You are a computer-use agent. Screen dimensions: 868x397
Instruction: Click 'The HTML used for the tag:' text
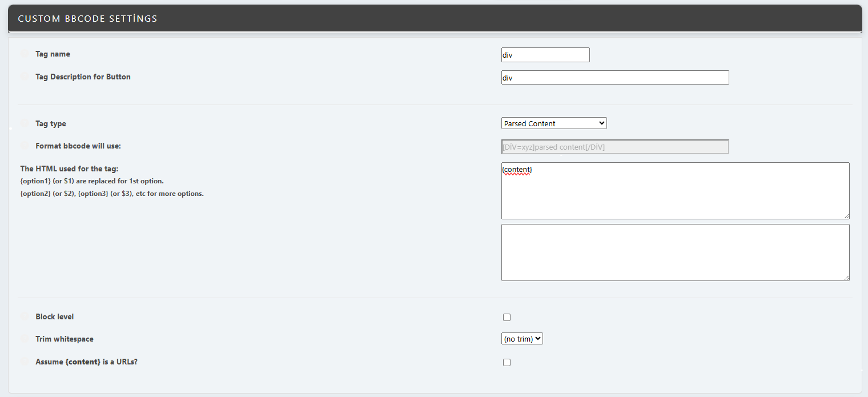click(69, 169)
